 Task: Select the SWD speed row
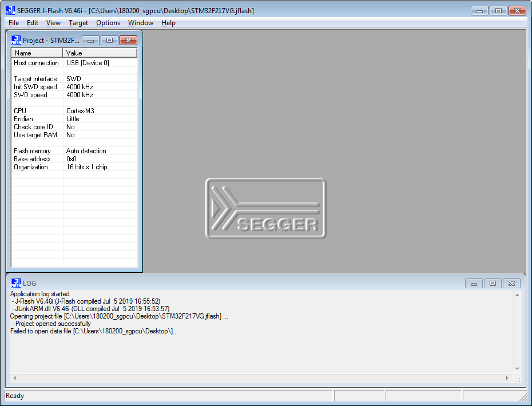tap(74, 95)
